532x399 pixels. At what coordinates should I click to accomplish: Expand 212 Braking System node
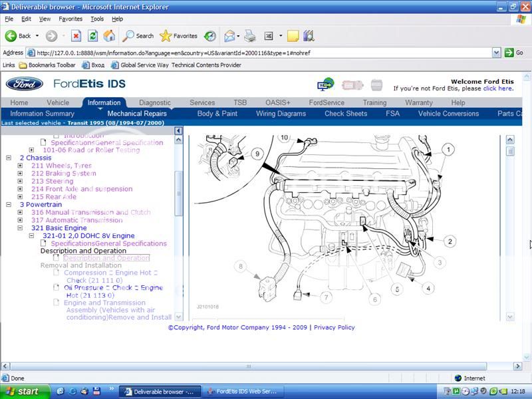pyautogui.click(x=20, y=174)
